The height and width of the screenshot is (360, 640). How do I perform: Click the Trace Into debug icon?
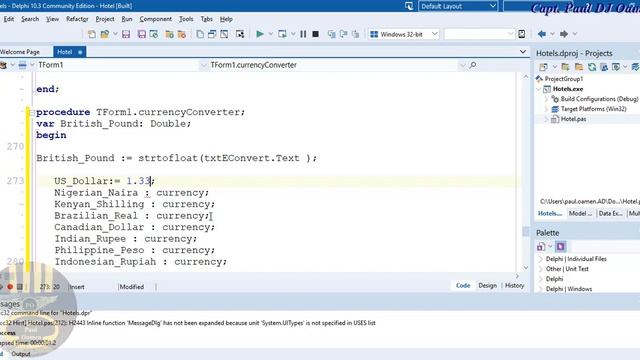(331, 34)
